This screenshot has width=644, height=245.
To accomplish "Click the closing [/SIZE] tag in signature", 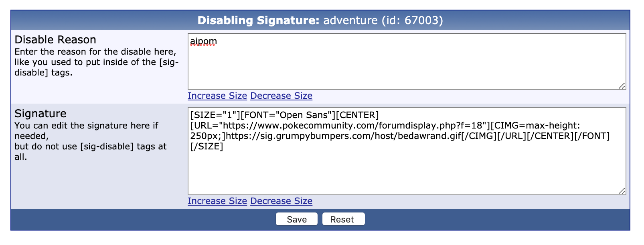I will (207, 146).
